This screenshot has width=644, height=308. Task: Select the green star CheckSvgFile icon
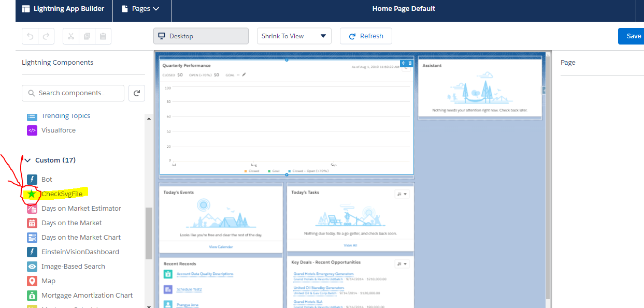[x=32, y=194]
